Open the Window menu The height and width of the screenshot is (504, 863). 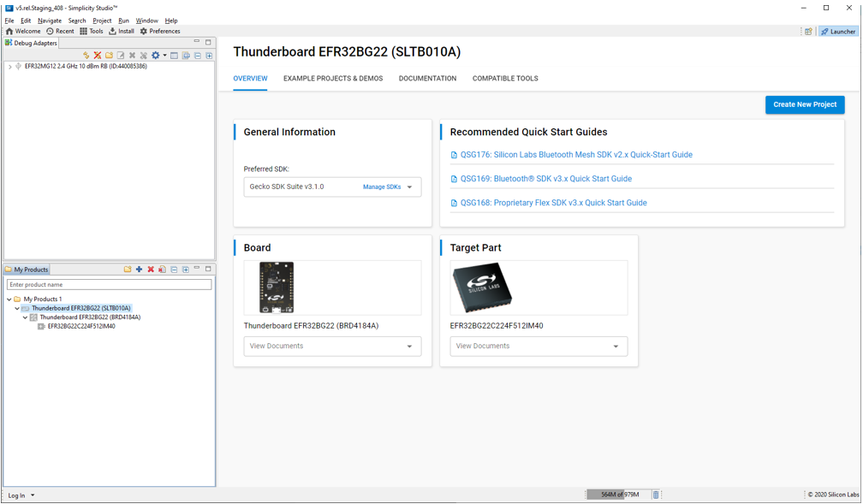point(147,21)
